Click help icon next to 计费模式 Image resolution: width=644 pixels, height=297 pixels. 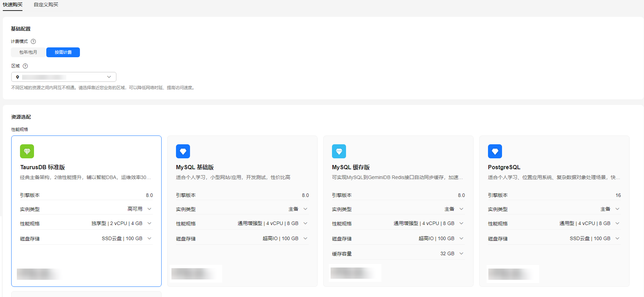click(x=33, y=41)
